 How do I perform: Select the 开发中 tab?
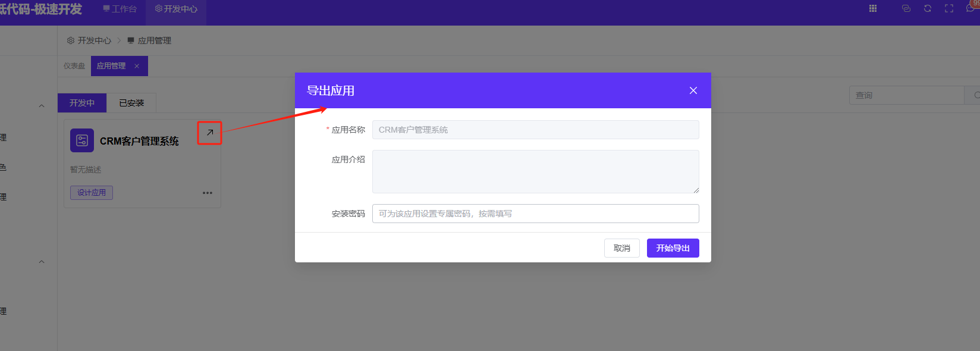[x=82, y=103]
